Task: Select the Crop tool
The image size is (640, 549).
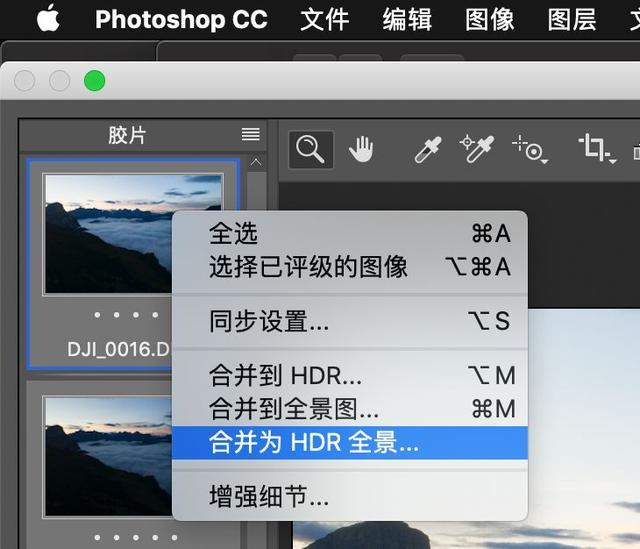Action: tap(596, 148)
